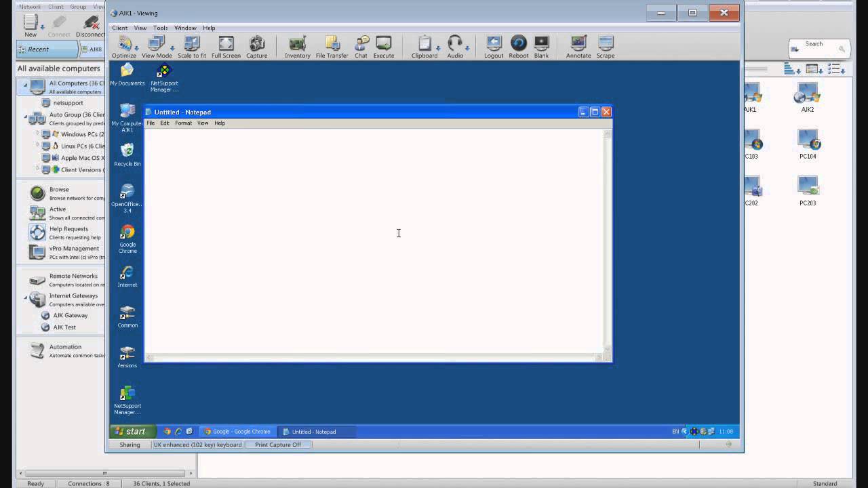Select AJK Gateway in the tree
Image resolution: width=868 pixels, height=488 pixels.
(70, 315)
